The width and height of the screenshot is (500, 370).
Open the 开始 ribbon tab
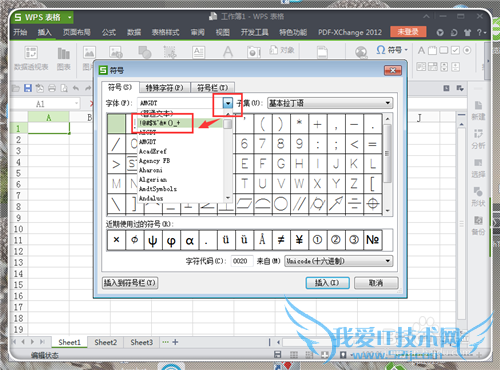point(20,32)
